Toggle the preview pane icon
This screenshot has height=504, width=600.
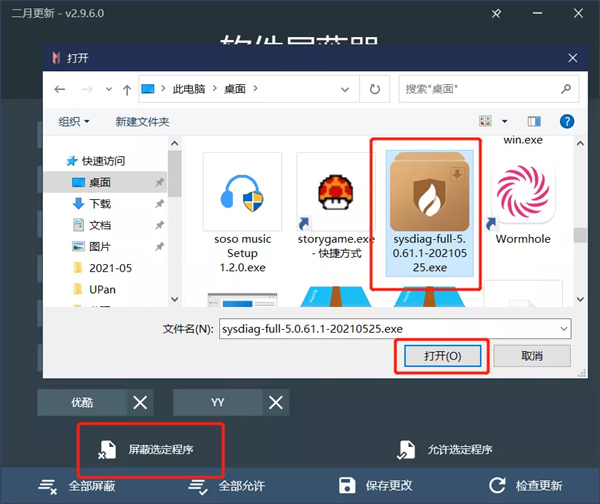coord(534,121)
